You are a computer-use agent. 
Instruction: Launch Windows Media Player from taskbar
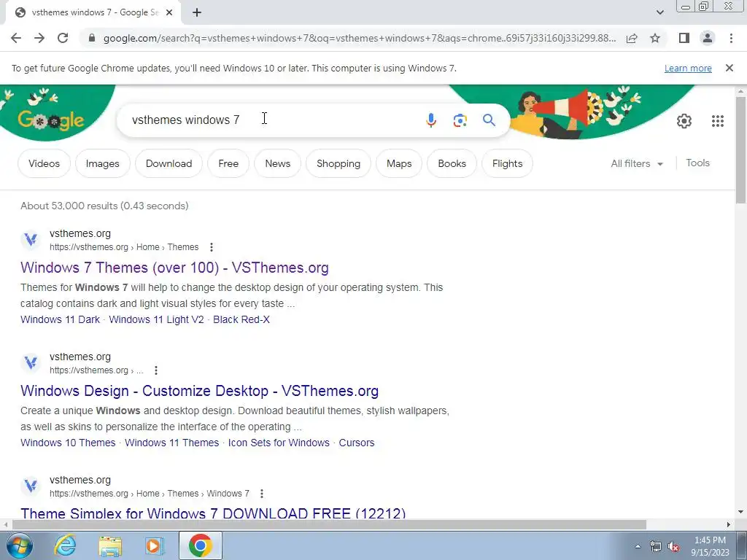tap(155, 545)
